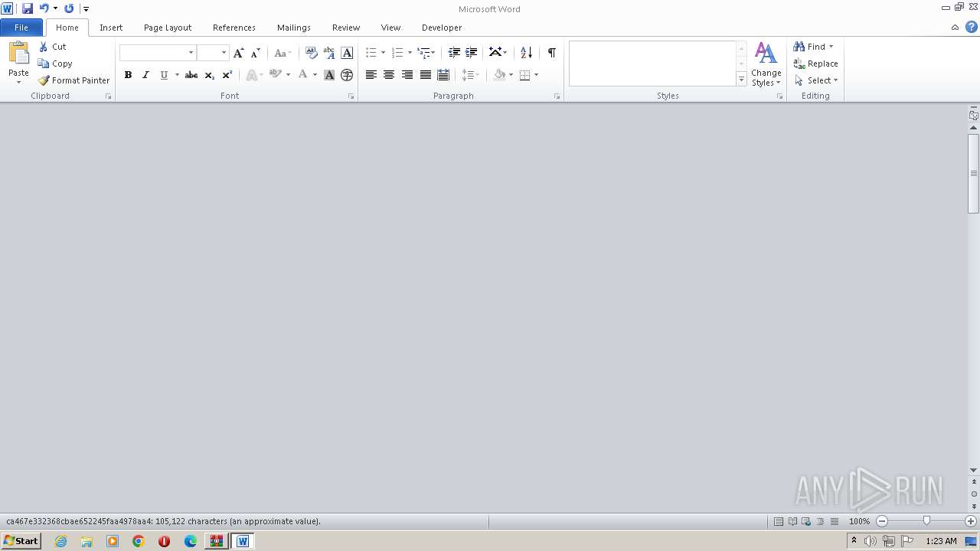Click the Font Color swatch button
The width and height of the screenshot is (980, 551).
click(302, 75)
